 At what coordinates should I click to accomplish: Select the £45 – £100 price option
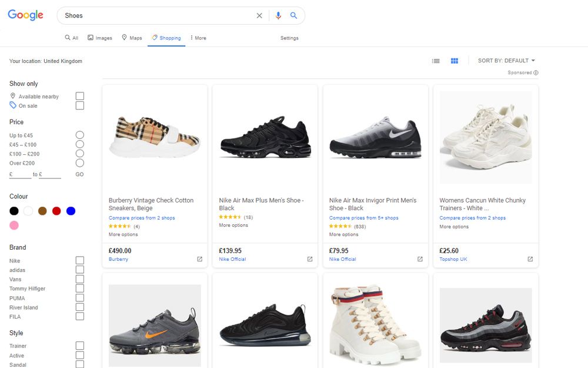coord(80,144)
